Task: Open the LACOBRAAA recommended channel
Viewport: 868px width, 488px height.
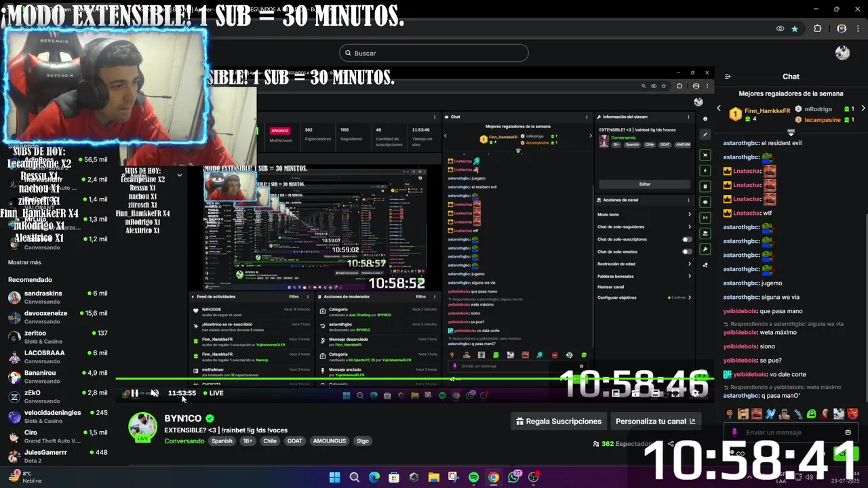Action: pyautogui.click(x=58, y=357)
